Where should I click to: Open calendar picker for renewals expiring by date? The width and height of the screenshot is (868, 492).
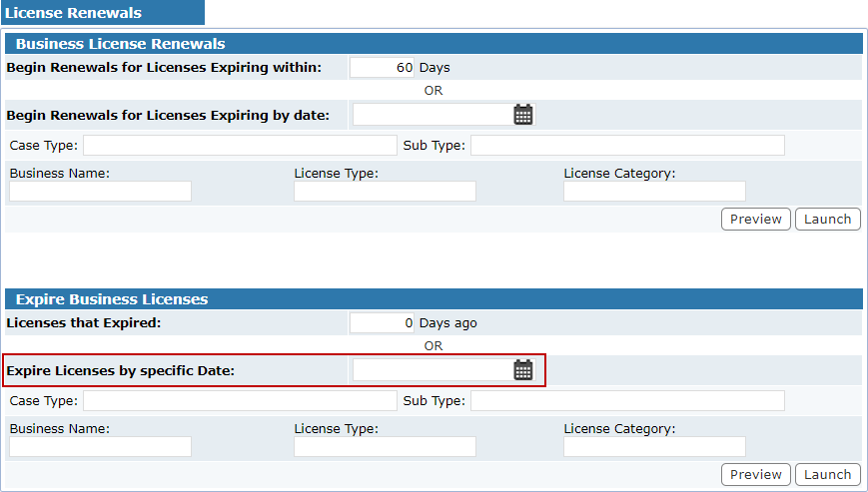tap(523, 115)
